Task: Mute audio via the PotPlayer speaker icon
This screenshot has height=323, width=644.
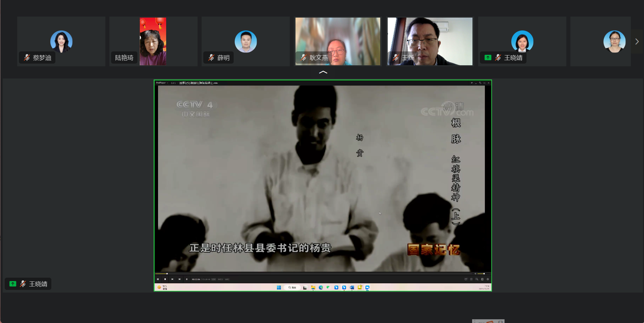Action: (x=475, y=274)
